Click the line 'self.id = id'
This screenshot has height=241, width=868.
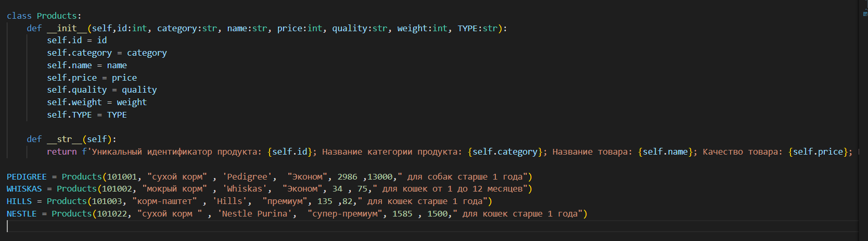tap(77, 40)
